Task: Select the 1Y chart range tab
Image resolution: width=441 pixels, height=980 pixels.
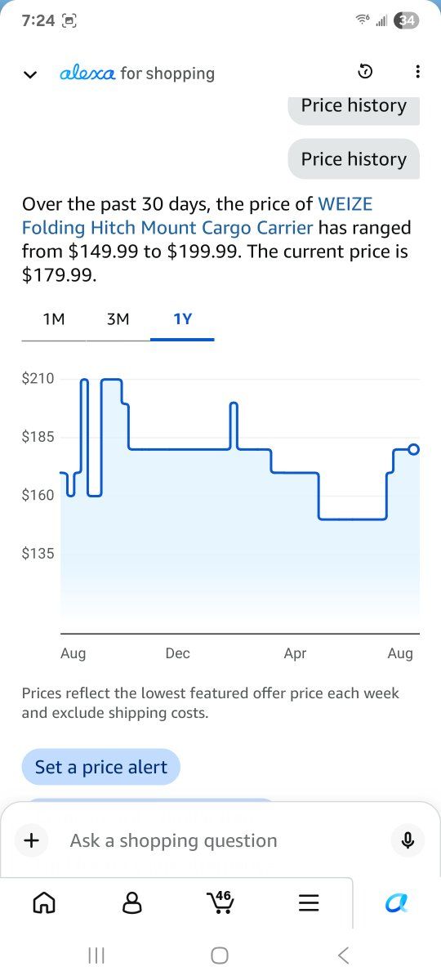Action: (182, 319)
